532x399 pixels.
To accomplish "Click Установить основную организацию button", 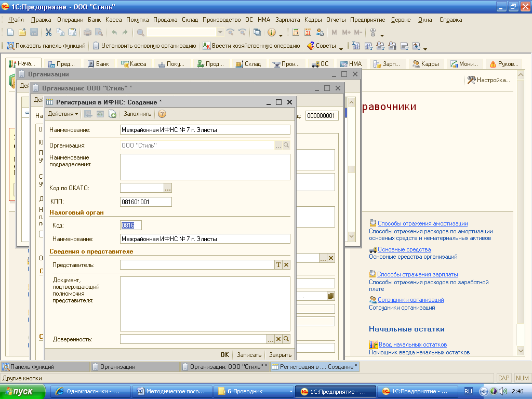I will click(x=144, y=46).
